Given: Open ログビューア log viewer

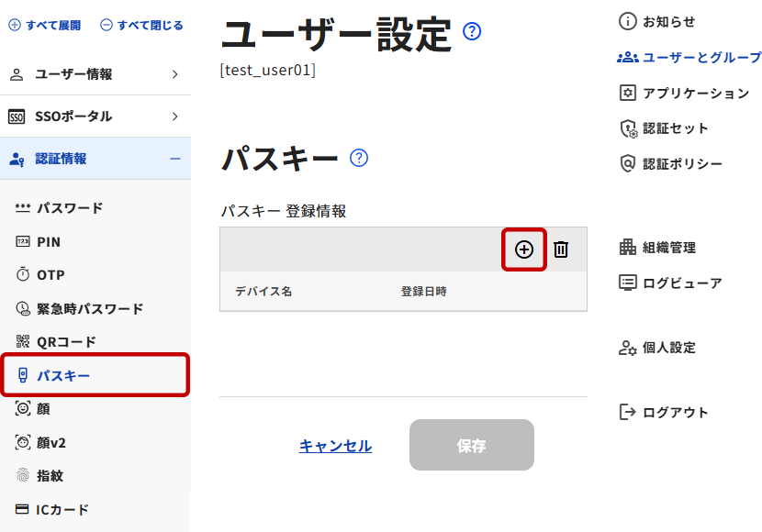Looking at the screenshot, I should click(x=670, y=283).
